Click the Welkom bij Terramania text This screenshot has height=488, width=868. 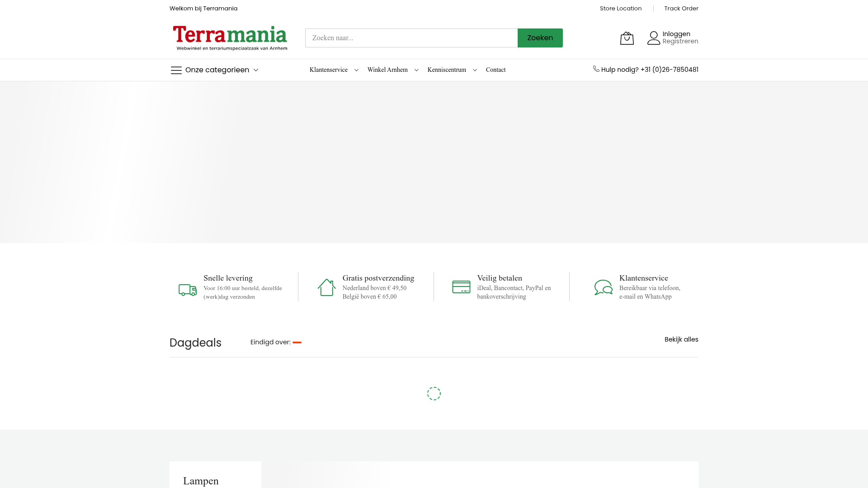(203, 9)
